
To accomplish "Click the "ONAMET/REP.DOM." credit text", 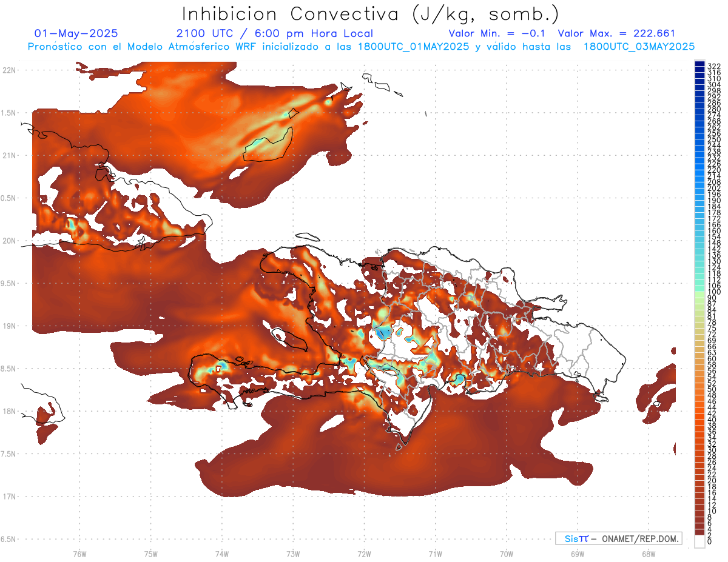I will (x=640, y=538).
